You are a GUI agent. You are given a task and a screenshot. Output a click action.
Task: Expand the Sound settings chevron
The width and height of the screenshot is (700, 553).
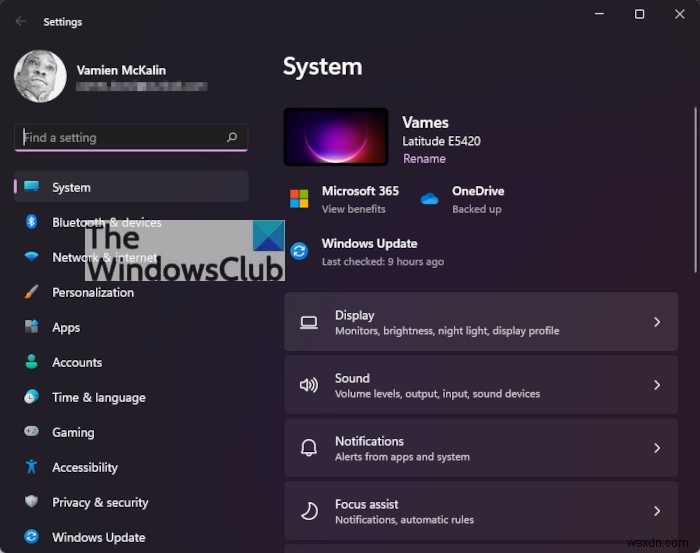click(657, 385)
